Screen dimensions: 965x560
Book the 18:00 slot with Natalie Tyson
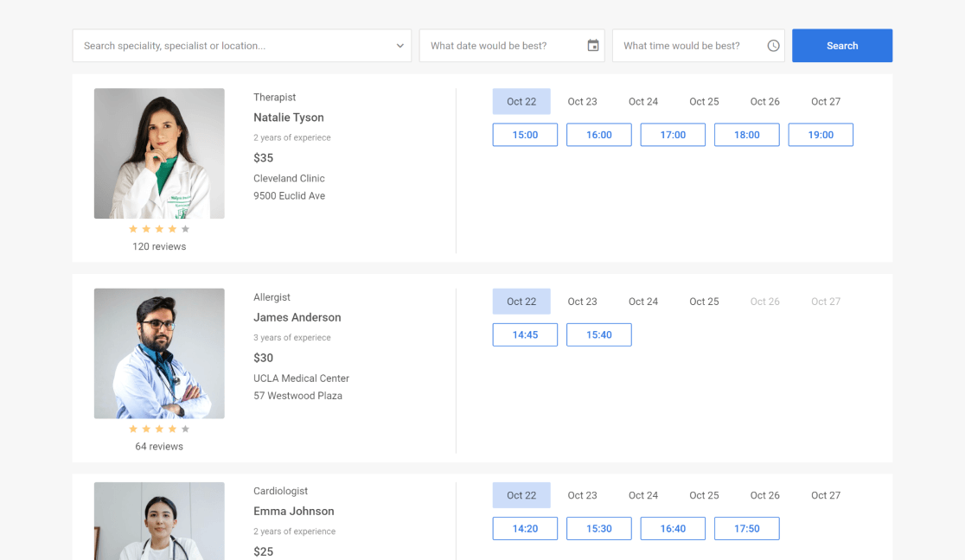(746, 135)
